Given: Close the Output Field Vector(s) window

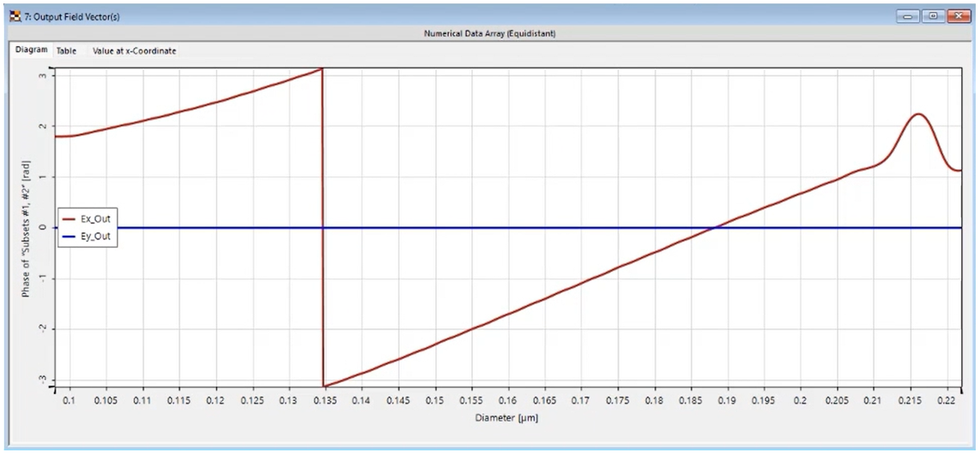Looking at the screenshot, I should [x=955, y=15].
